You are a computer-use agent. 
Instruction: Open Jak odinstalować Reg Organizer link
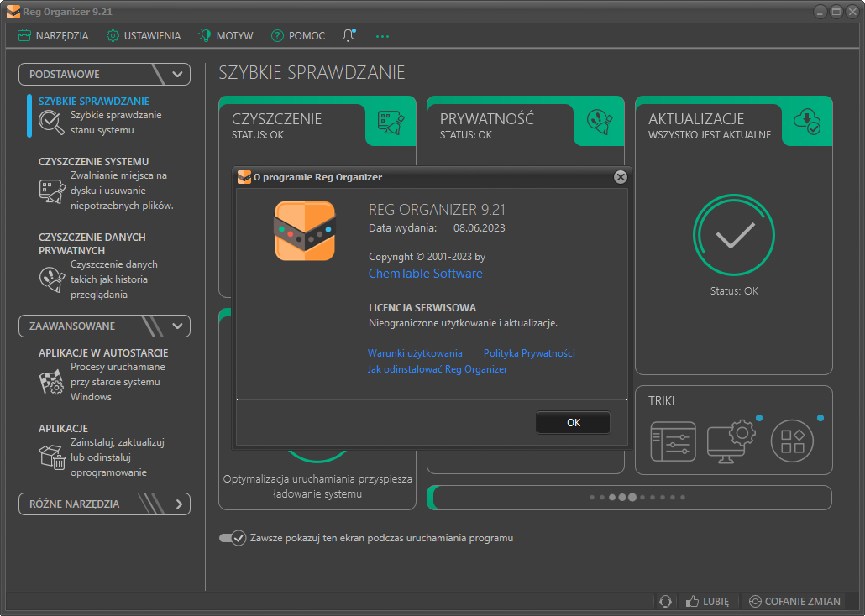438,369
